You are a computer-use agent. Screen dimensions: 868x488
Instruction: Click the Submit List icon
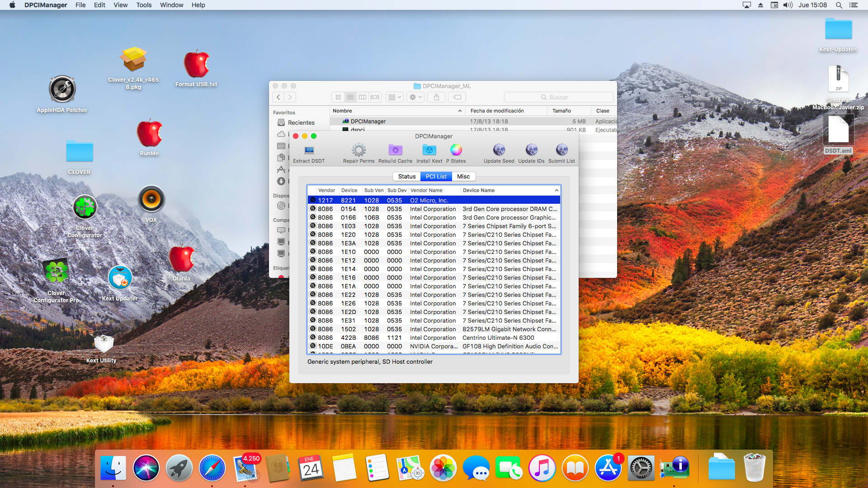tap(561, 150)
